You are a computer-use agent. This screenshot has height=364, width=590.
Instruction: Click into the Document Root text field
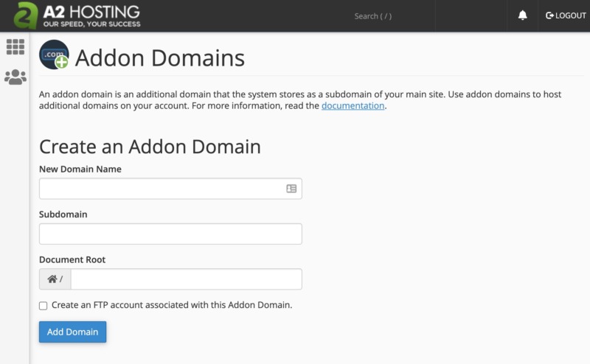pyautogui.click(x=186, y=279)
